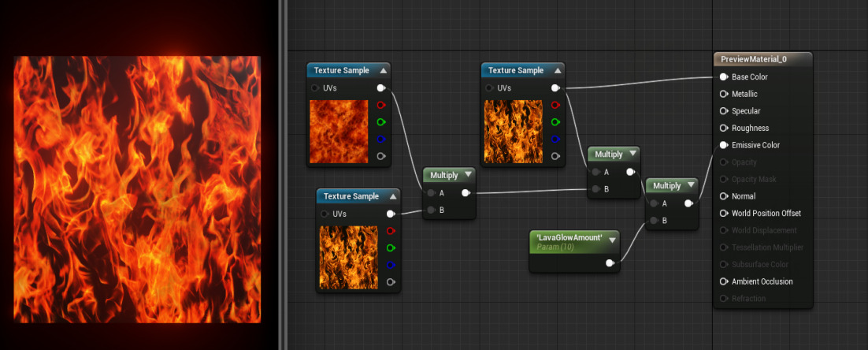Viewport: 868px width, 350px height.
Task: Click blue channel pin of Texture Sample feeding Base Color
Action: 555,139
